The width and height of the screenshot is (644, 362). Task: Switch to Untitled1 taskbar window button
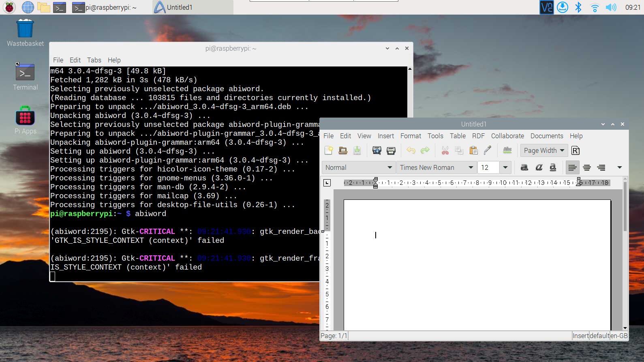coord(193,7)
